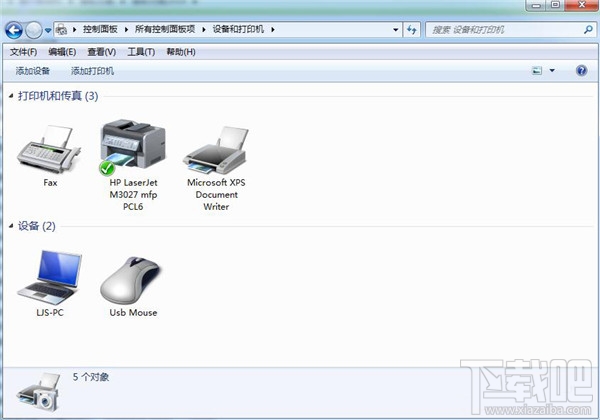This screenshot has height=420, width=600.
Task: Open the 工具(T) menu
Action: (141, 52)
